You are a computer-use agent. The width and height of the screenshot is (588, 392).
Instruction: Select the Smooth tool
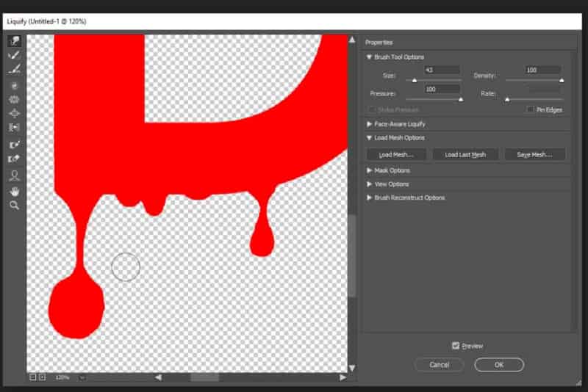pyautogui.click(x=14, y=69)
